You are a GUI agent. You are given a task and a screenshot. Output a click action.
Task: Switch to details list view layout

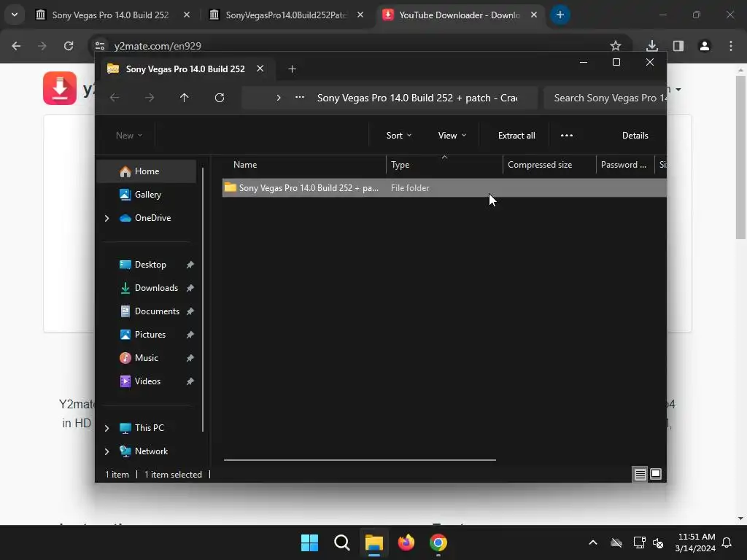[640, 474]
